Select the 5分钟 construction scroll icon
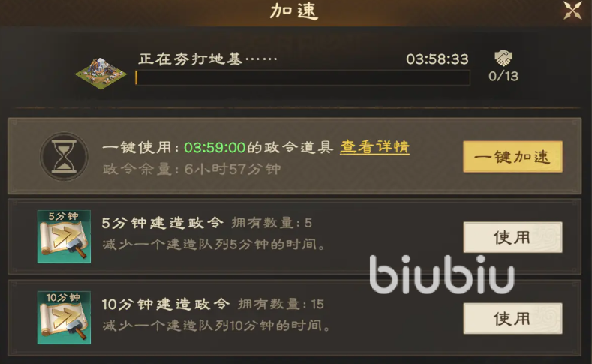The height and width of the screenshot is (364, 592). [x=64, y=236]
